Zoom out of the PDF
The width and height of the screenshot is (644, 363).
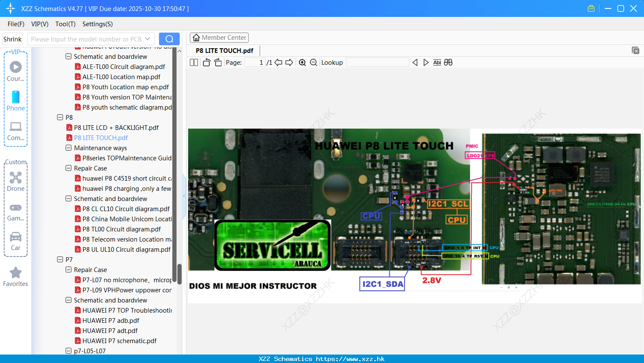coord(313,63)
